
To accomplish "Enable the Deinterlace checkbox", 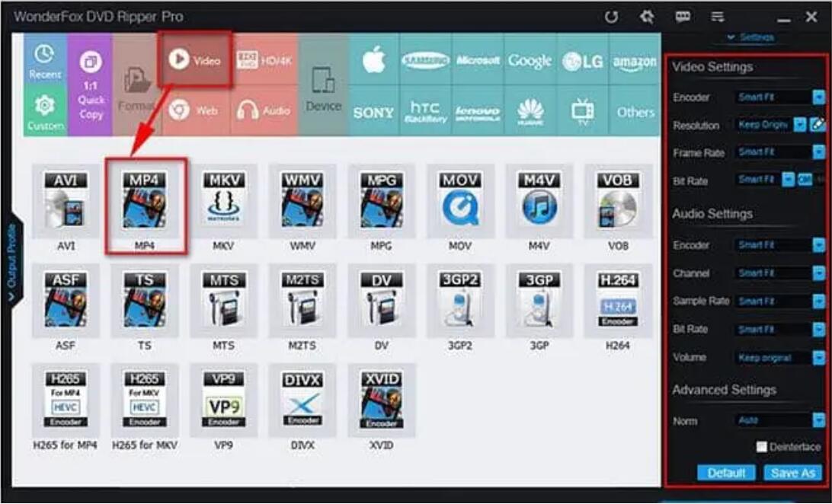I will 761,447.
